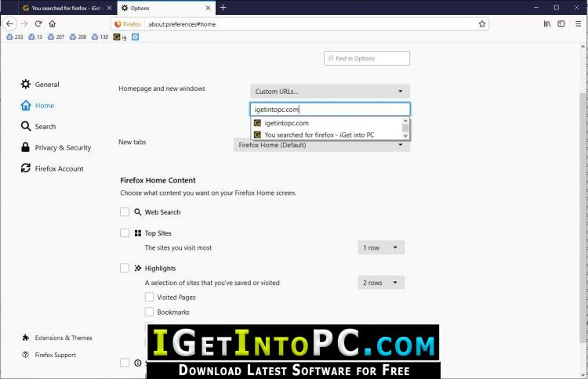588x379 pixels.
Task: Select 'You searched for firefox - iGet into PC' suggestion
Action: [326, 135]
